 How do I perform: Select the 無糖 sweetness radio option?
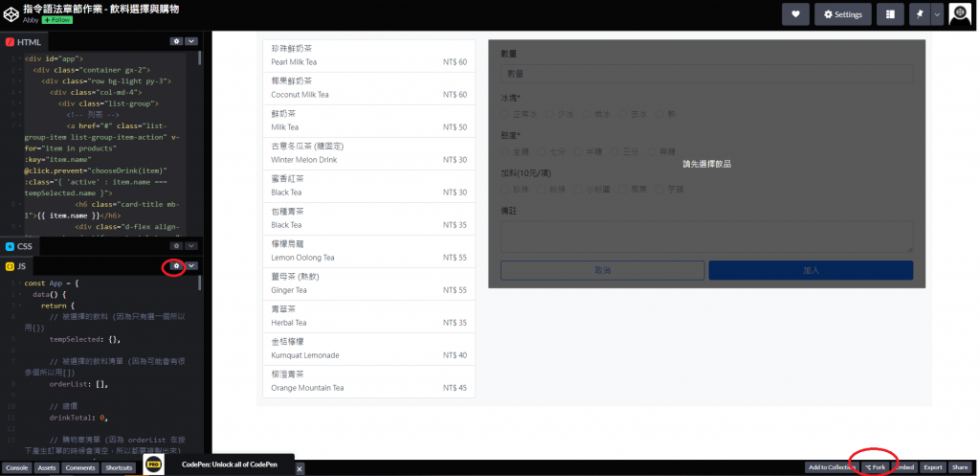(651, 151)
